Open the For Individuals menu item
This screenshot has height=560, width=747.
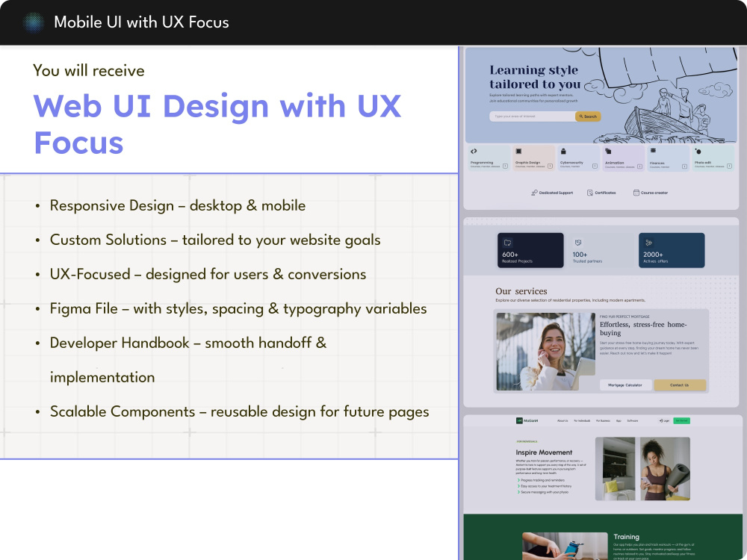point(582,421)
